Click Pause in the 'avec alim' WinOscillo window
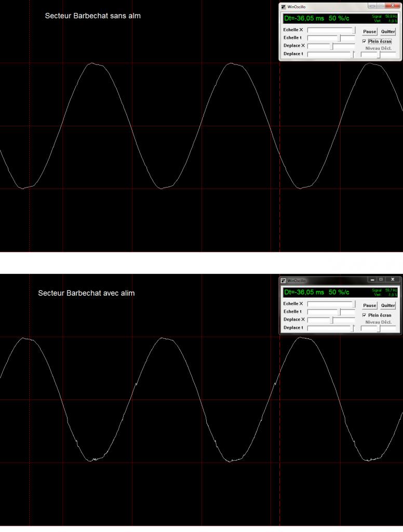This screenshot has width=403, height=532. (x=369, y=305)
